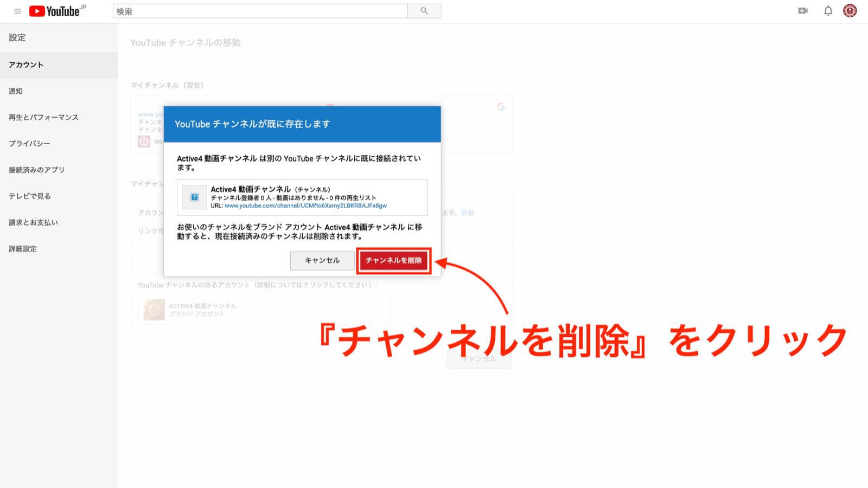Screen dimensions: 868x488
Task: Go to YouTube home via logo
Action: (54, 11)
